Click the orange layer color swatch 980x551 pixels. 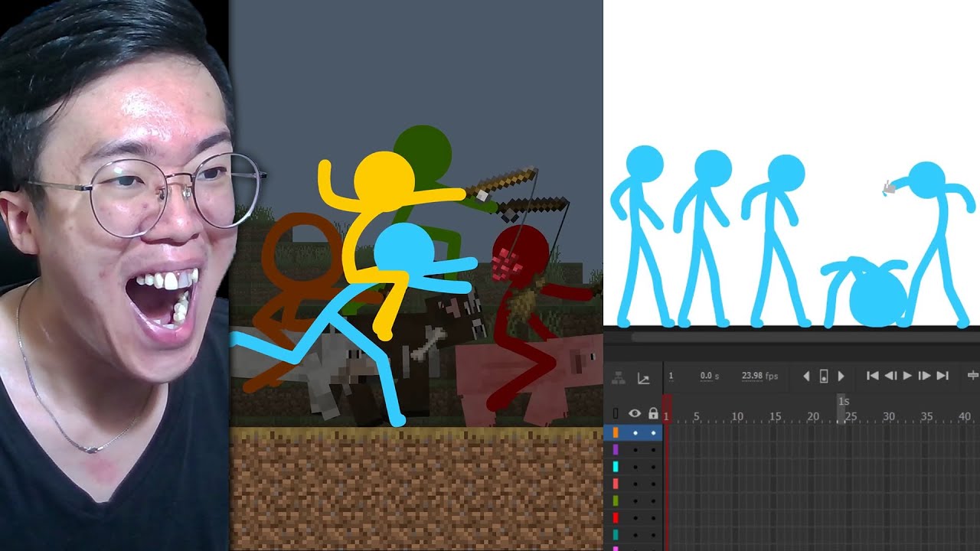(616, 433)
